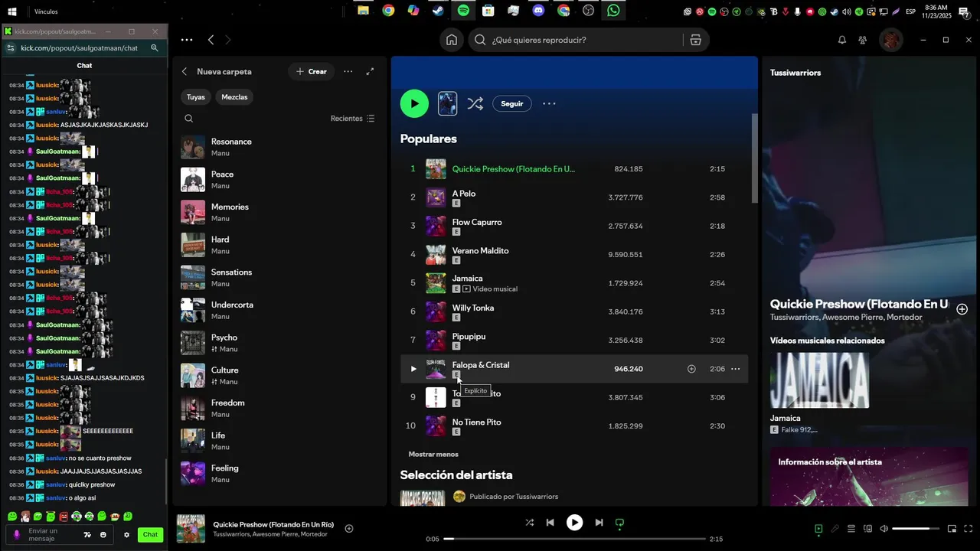Open Undercorta playlist
980x551 pixels.
pos(279,310)
